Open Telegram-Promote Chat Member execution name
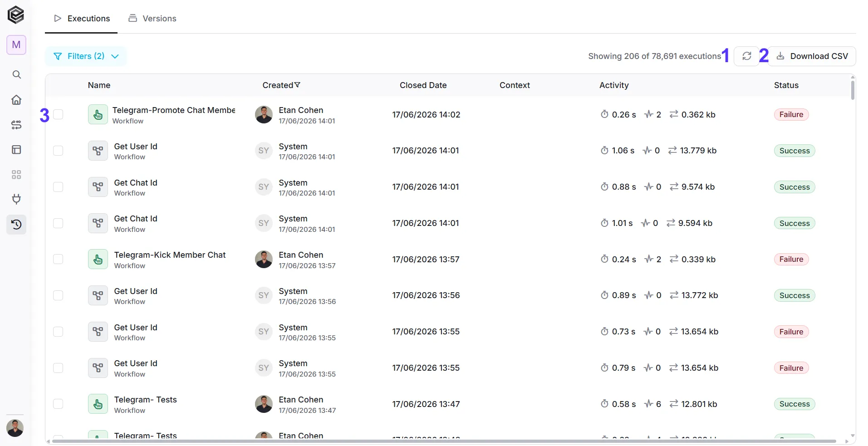This screenshot has height=446, width=868. point(174,110)
